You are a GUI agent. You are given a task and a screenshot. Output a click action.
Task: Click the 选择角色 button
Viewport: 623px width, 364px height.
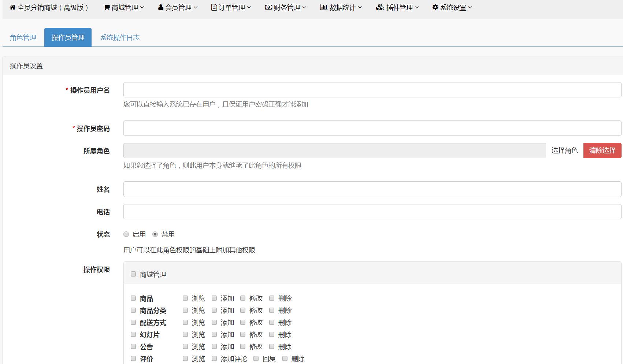[x=564, y=150]
